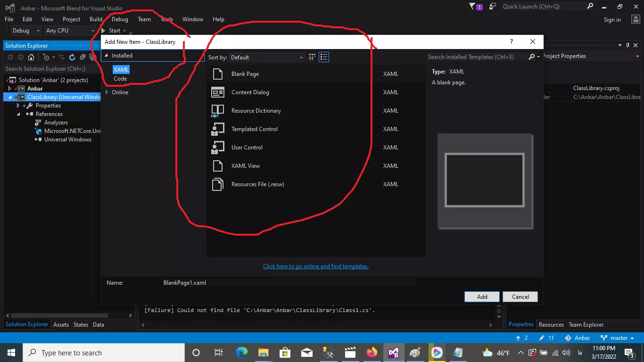
Task: Open the Project menu
Action: pyautogui.click(x=71, y=19)
